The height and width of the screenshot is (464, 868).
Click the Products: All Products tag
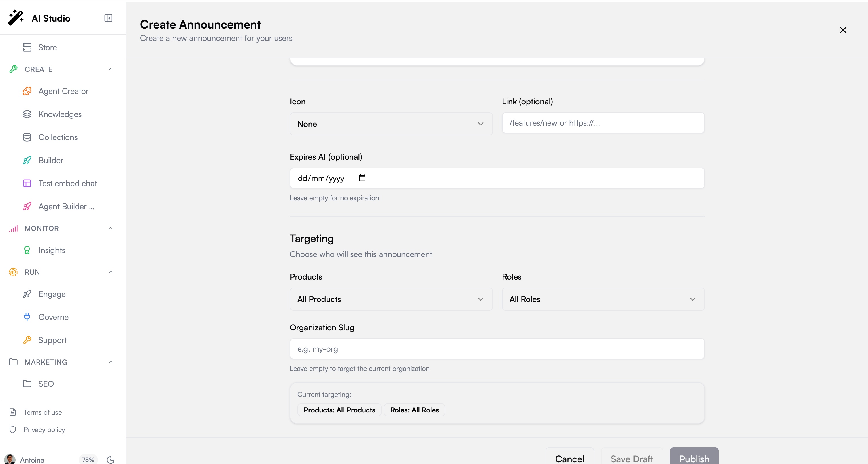[x=339, y=410]
